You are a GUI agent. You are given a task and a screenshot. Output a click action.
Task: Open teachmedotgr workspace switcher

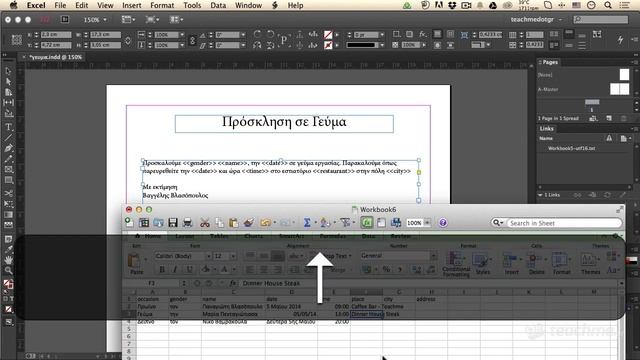pos(536,19)
